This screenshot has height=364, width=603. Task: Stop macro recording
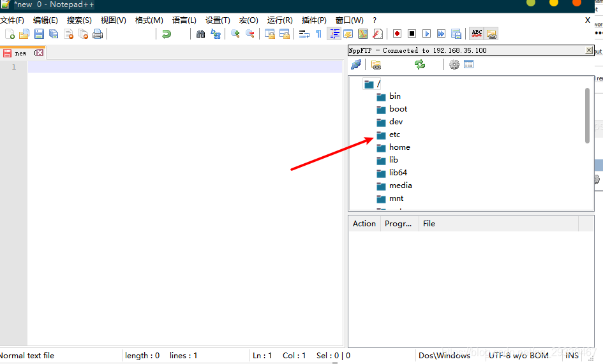pos(412,34)
